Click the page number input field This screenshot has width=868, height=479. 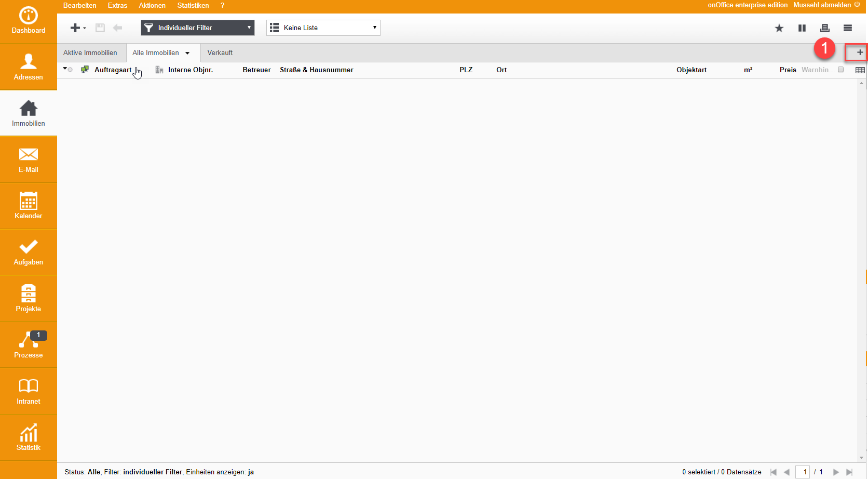coord(803,472)
